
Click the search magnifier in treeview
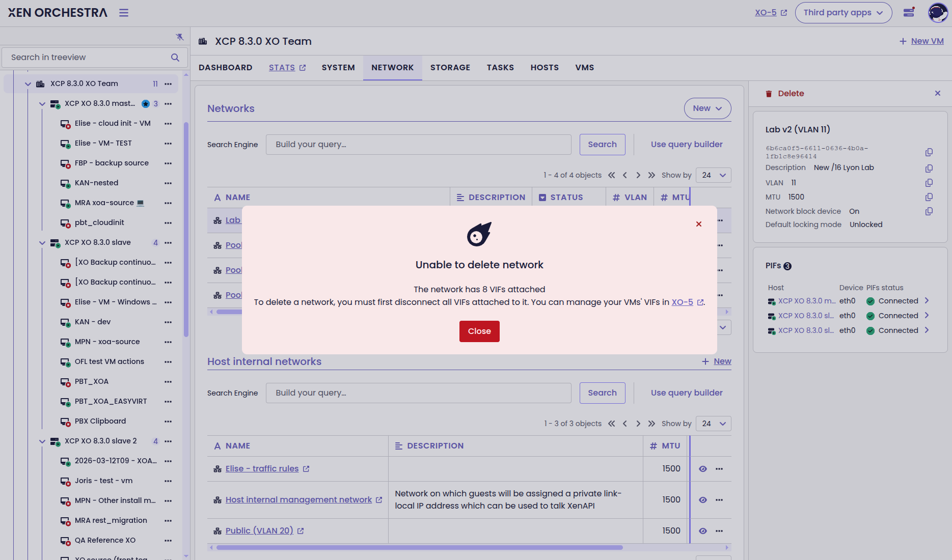(x=175, y=58)
